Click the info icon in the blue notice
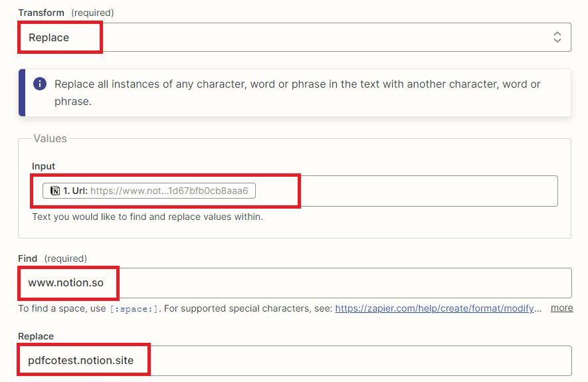Viewport: 588px width, 382px height. point(40,84)
